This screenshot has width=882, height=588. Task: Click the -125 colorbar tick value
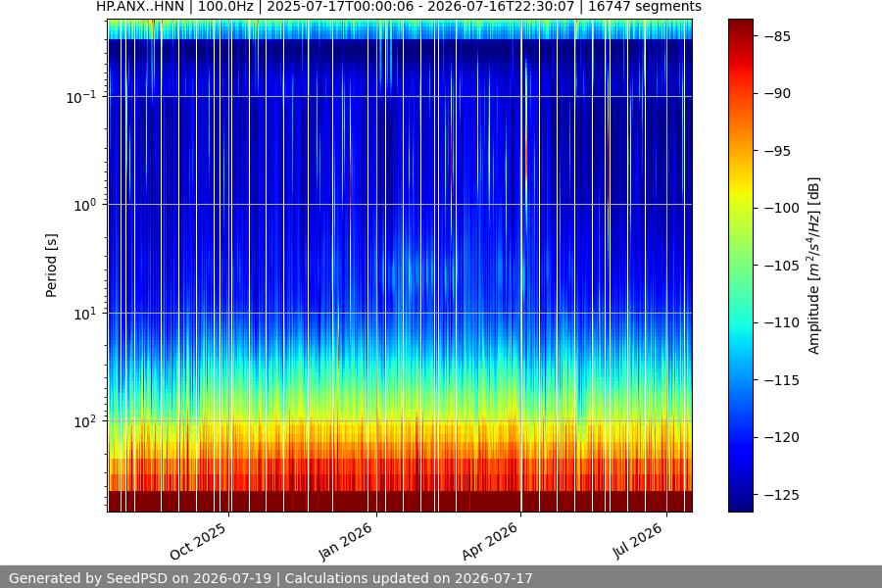[x=782, y=495]
